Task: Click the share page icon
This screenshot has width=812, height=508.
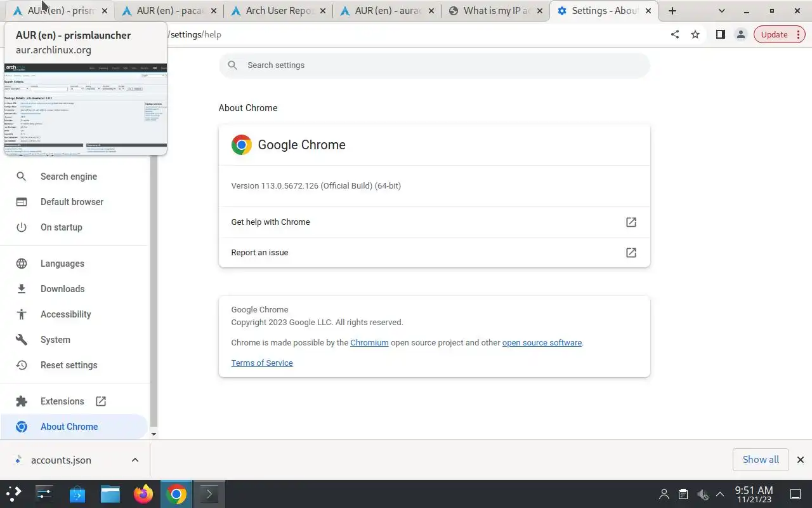Action: coord(675,34)
